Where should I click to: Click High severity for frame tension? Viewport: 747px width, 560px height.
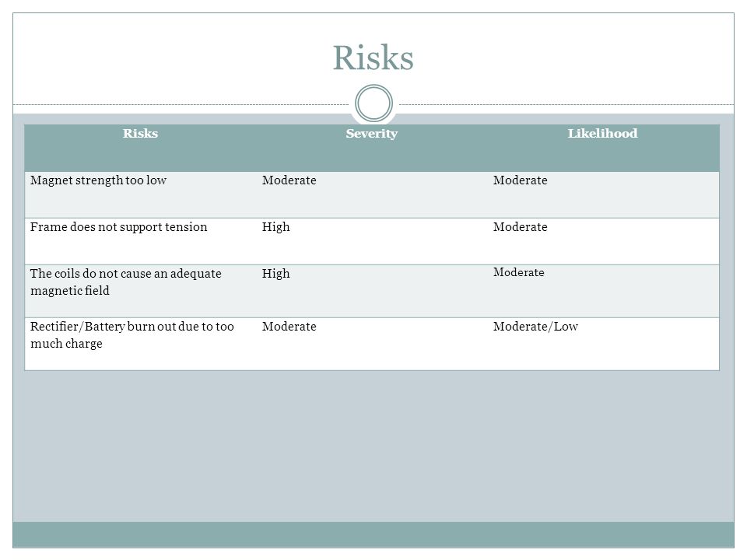click(275, 227)
